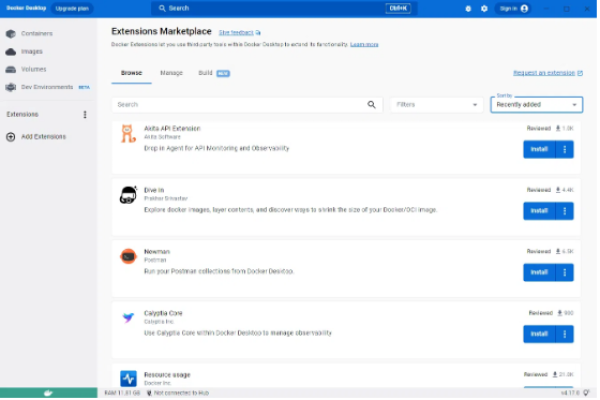Open more options next to Dive In Install

pyautogui.click(x=565, y=211)
